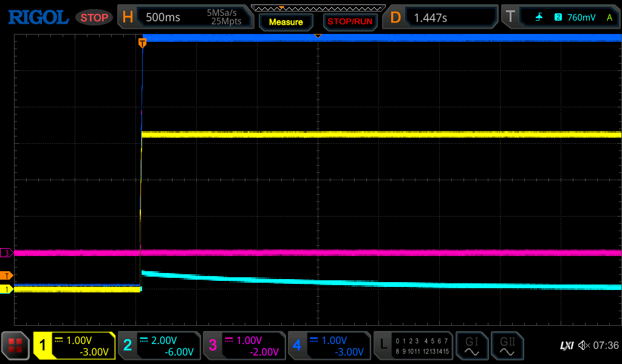Click the channel 1 DC coupling icon

[x=59, y=340]
